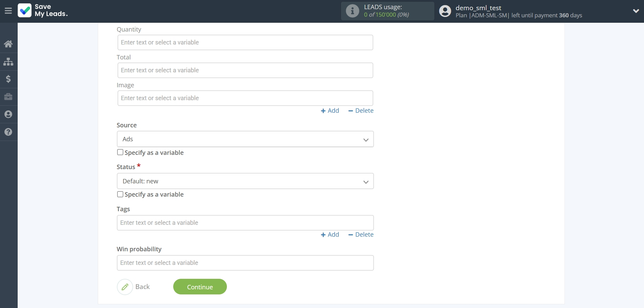This screenshot has height=308, width=644.
Task: Enable Specify as a variable under Status
Action: tap(120, 194)
